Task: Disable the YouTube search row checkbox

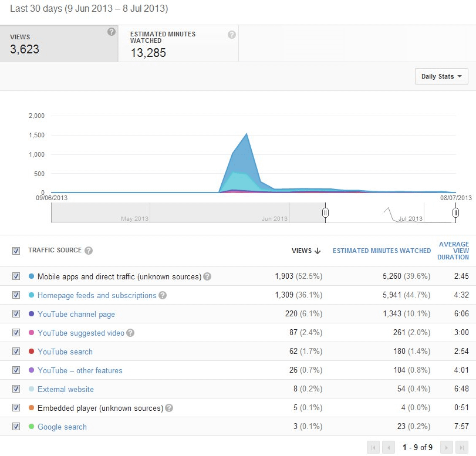Action: point(16,351)
